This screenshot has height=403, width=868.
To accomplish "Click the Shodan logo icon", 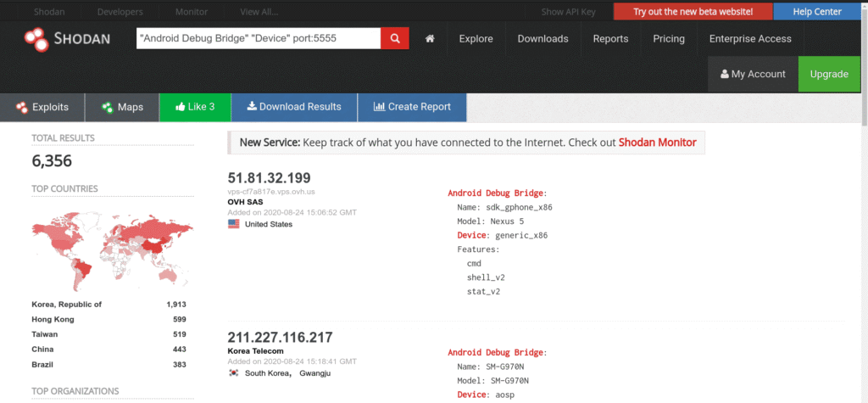I will pyautogui.click(x=37, y=39).
